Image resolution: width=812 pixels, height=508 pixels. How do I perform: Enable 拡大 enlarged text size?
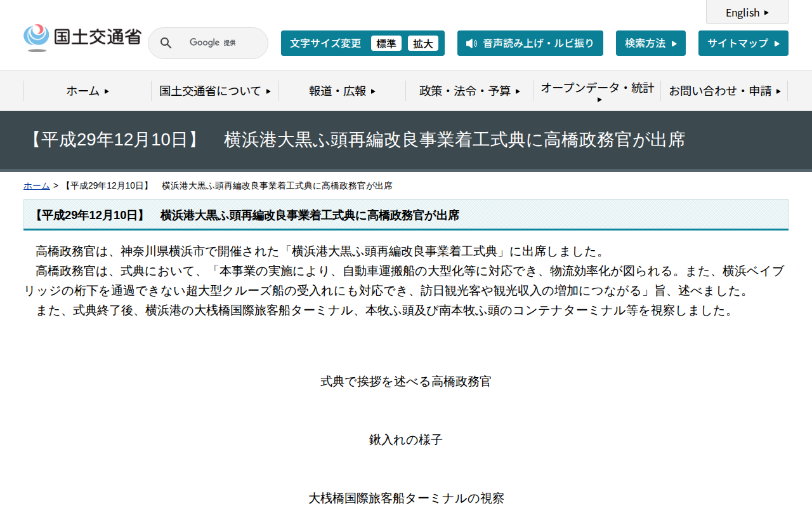click(x=423, y=43)
